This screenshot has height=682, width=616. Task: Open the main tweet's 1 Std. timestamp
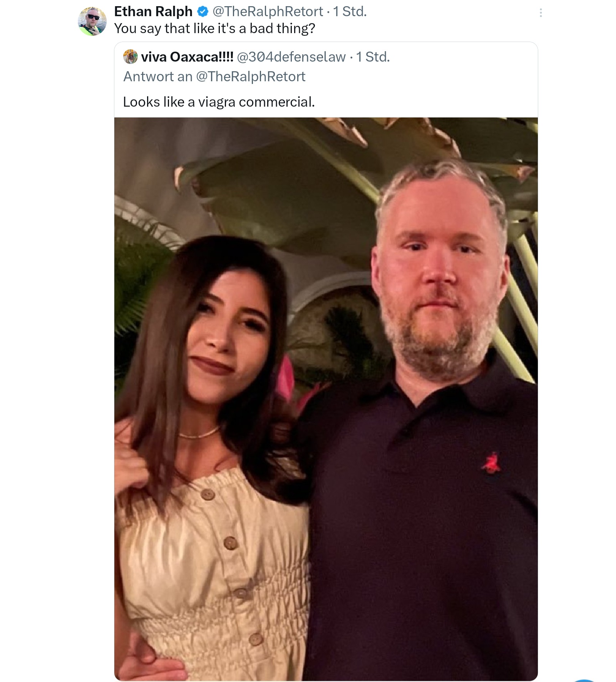pyautogui.click(x=350, y=12)
